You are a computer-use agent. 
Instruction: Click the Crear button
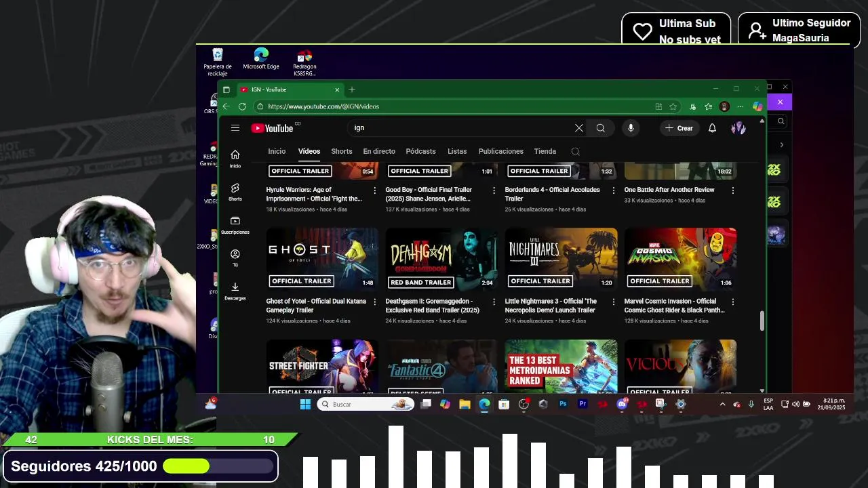click(679, 128)
